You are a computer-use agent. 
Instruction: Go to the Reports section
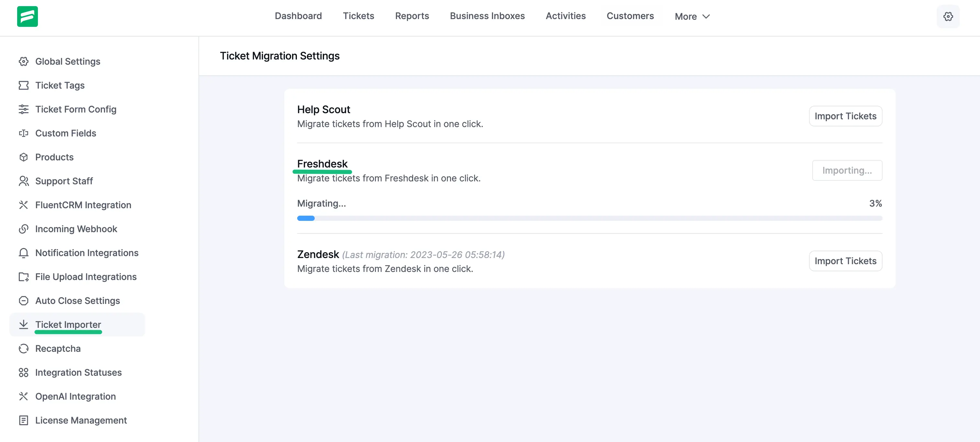point(412,16)
